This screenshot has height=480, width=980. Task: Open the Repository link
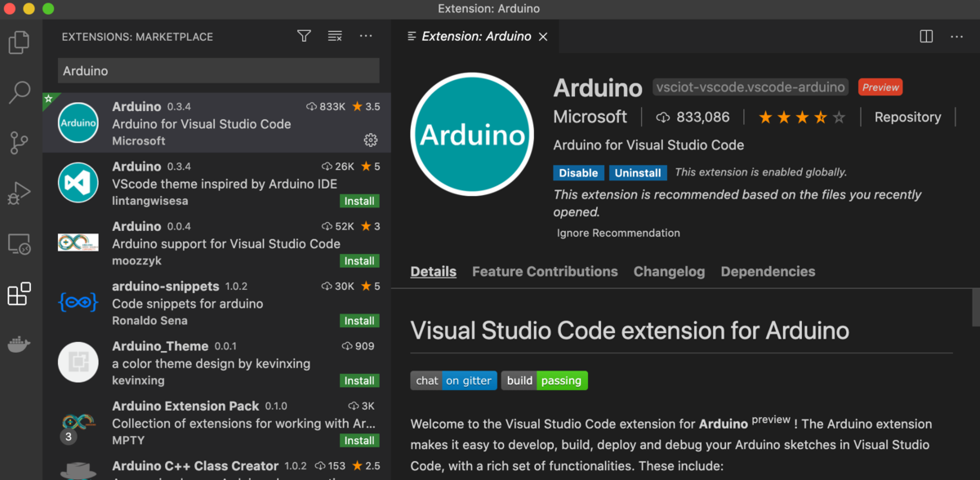pos(907,118)
